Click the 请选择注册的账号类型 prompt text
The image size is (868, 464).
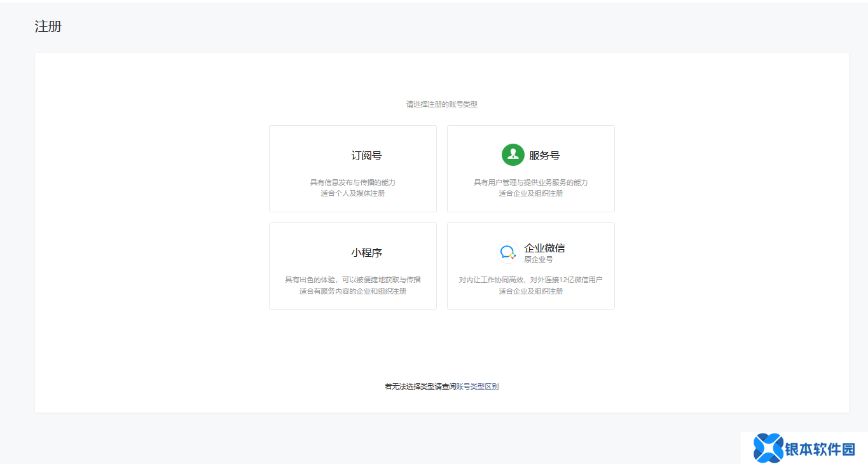441,104
